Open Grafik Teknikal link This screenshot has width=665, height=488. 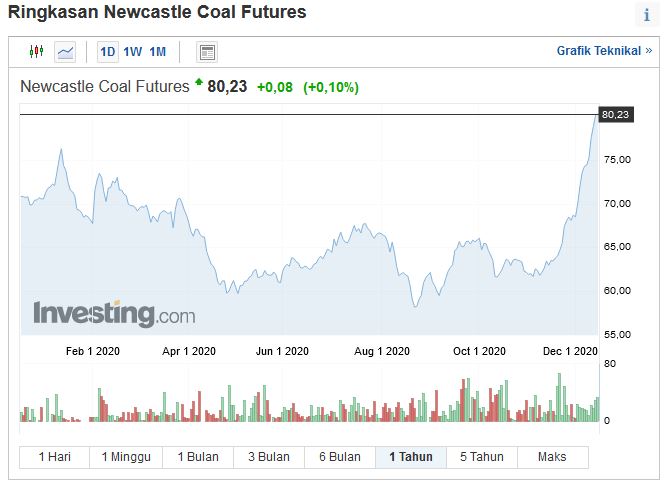coord(604,51)
